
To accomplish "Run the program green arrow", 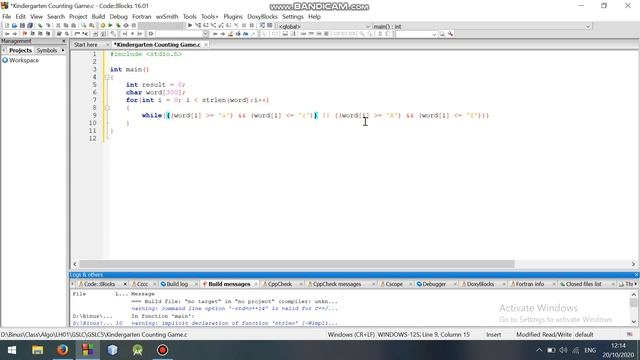I will click(110, 26).
